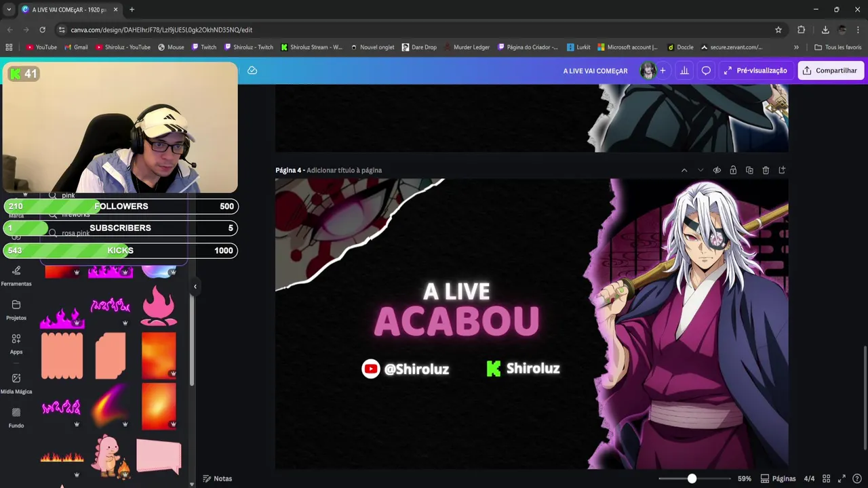
Task: Select the magenta solid flames element
Action: click(62, 318)
